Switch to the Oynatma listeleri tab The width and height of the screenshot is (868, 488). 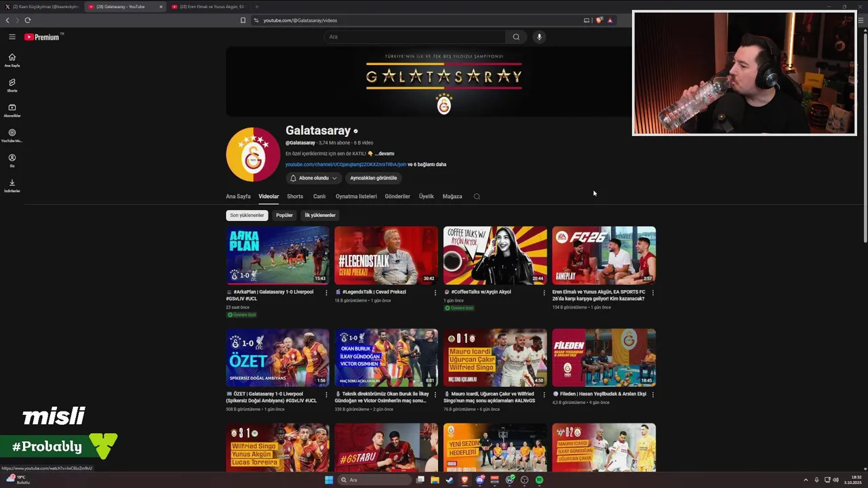click(356, 197)
